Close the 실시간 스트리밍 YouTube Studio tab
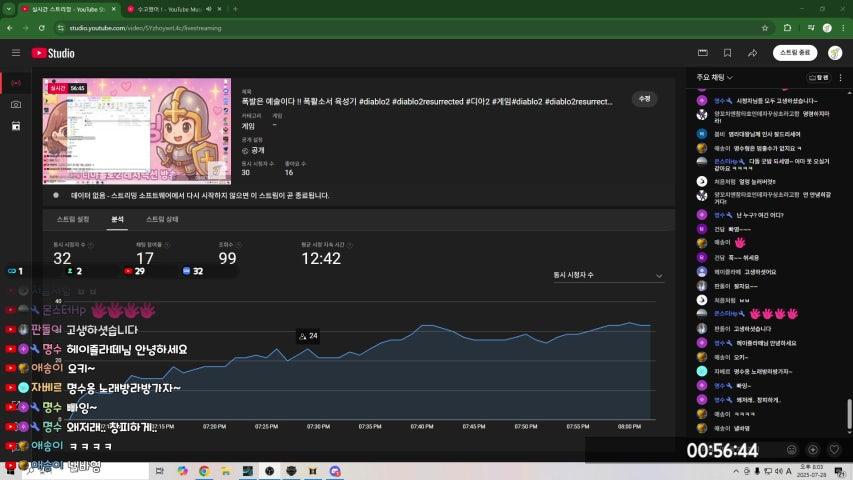 pos(114,9)
